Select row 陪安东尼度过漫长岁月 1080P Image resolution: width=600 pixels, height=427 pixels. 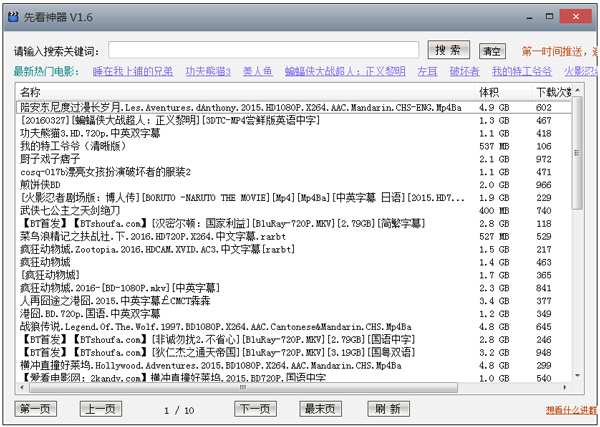click(x=294, y=108)
